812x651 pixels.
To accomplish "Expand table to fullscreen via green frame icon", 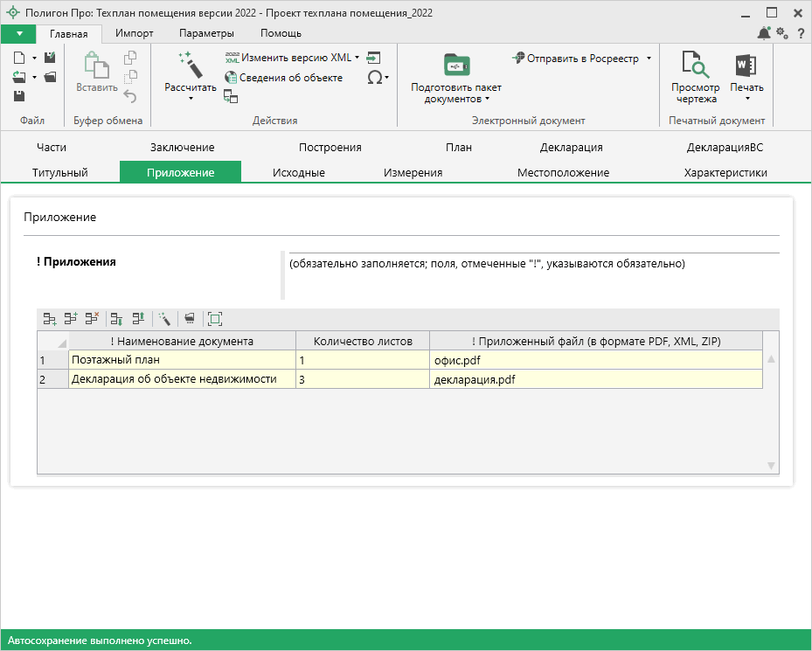I will point(215,320).
